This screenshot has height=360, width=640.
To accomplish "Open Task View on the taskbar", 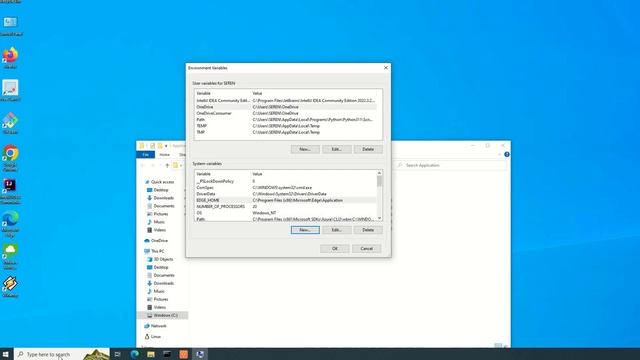I will click(118, 354).
